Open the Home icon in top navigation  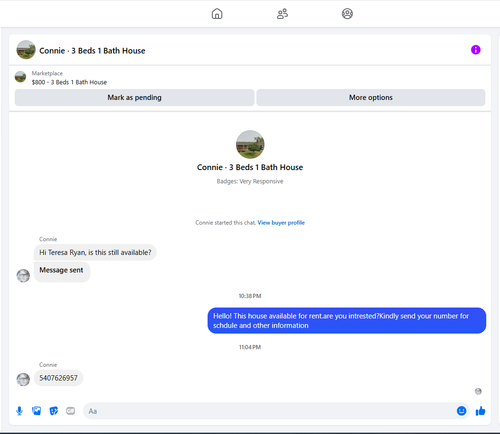[x=217, y=14]
